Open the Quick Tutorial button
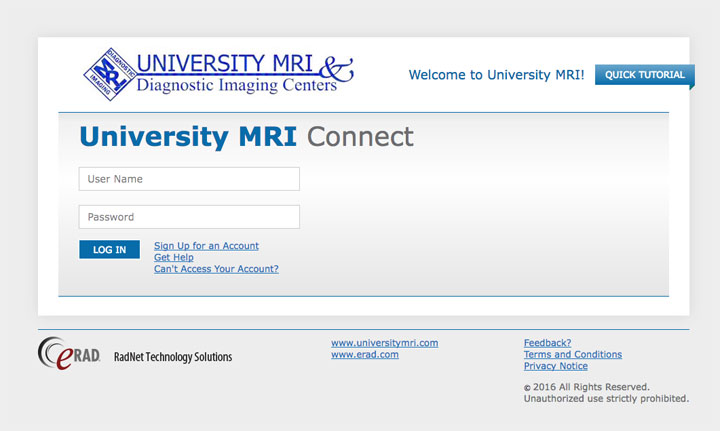Screen dimensions: 720x431 pyautogui.click(x=644, y=75)
